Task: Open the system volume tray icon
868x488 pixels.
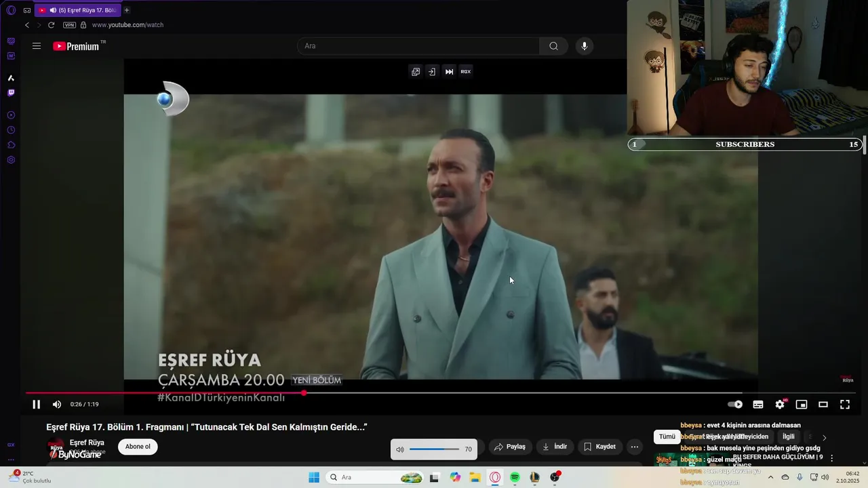Action: (825, 477)
